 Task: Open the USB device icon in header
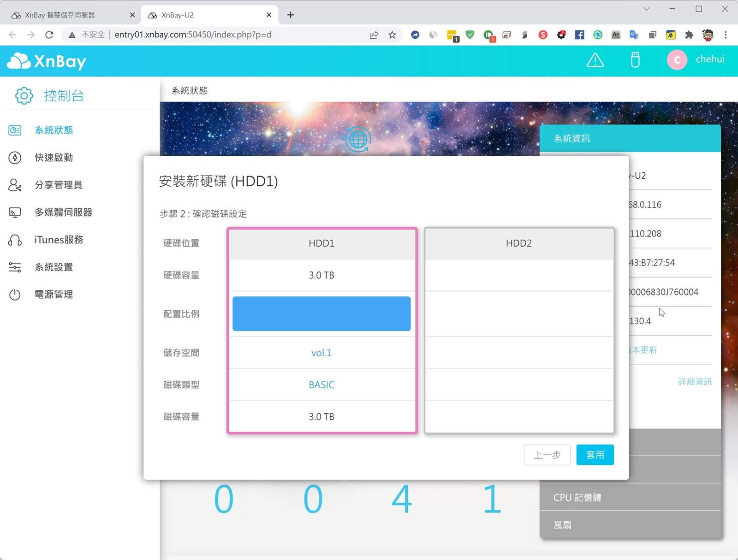[x=635, y=60]
